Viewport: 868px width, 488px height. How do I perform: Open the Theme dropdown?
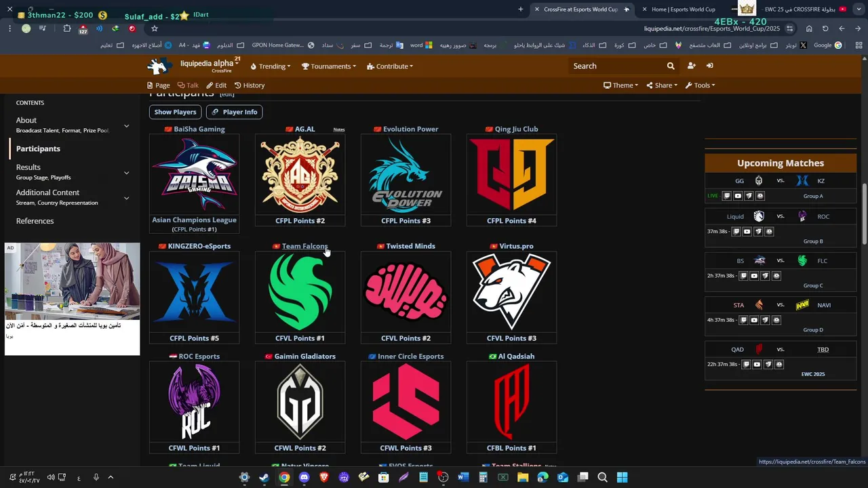[620, 85]
